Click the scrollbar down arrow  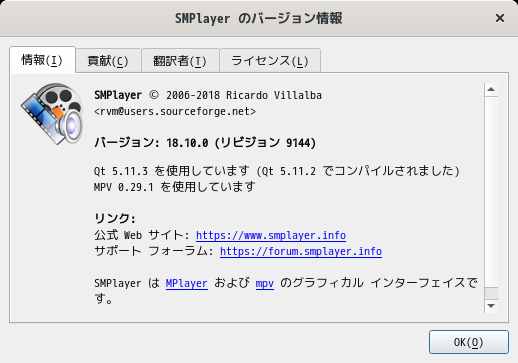click(x=491, y=306)
